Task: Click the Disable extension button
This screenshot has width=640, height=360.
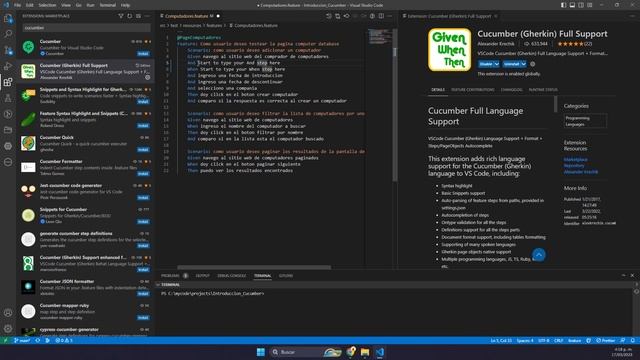Action: coord(486,64)
